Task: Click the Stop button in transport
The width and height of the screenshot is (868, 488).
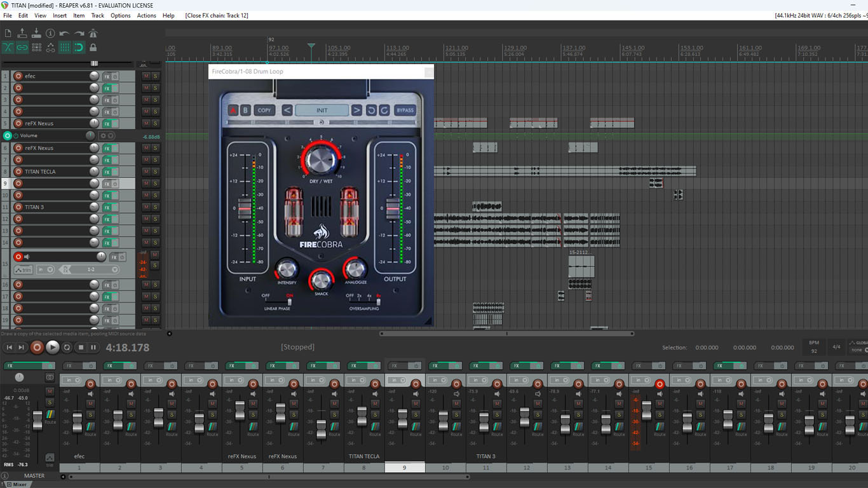Action: coord(81,347)
